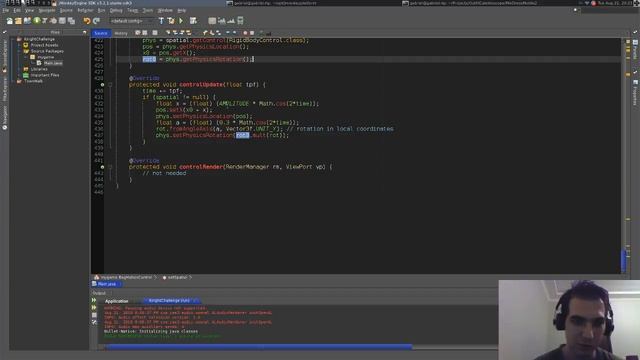Screen dimensions: 640x360
Task: Click the Debug Project icon
Action: tap(193, 21)
